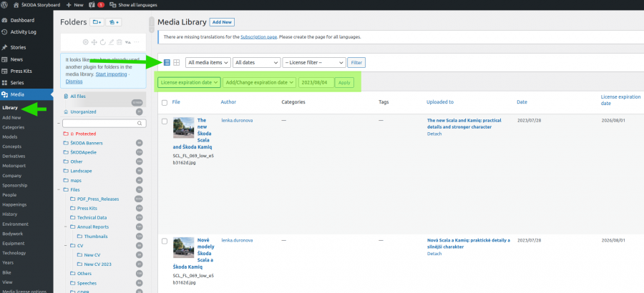This screenshot has width=644, height=293.
Task: Click the Series grid icon
Action: pos(4,83)
